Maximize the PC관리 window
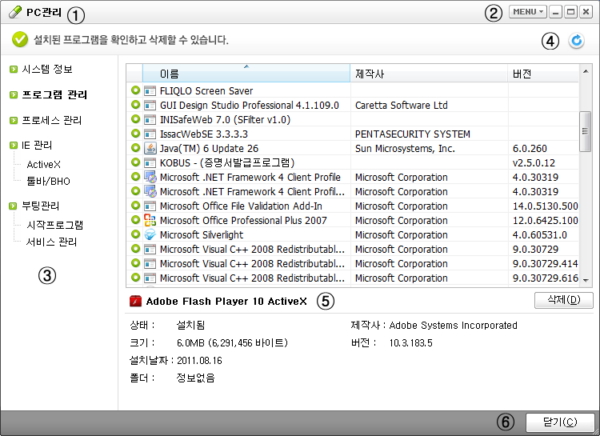 click(x=571, y=12)
